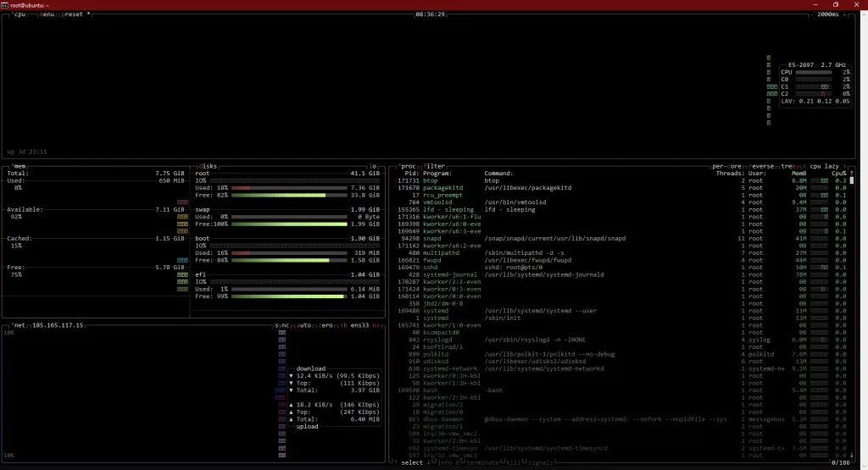Viewport: 868px width, 470px height.
Task: Click the root disk used 18% bar
Action: [x=290, y=188]
